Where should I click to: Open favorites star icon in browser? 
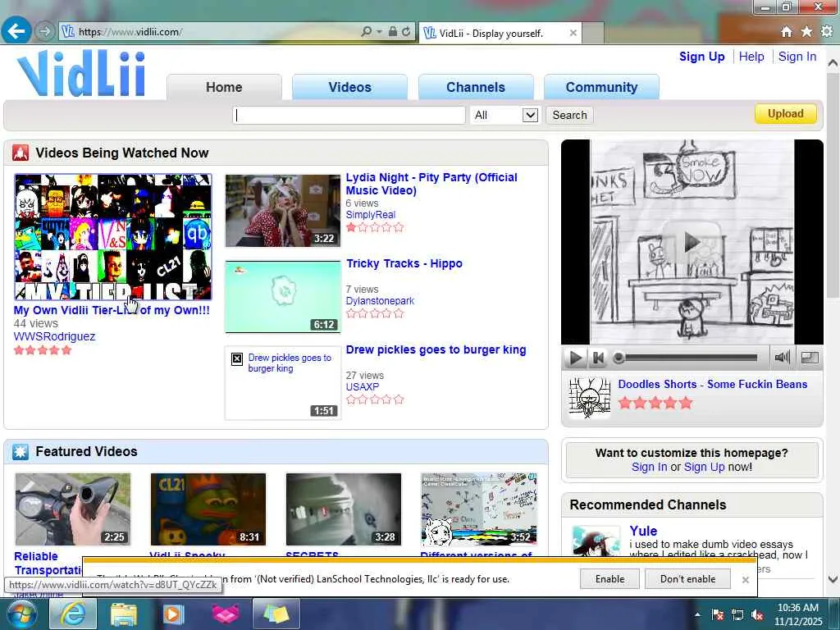(x=806, y=32)
